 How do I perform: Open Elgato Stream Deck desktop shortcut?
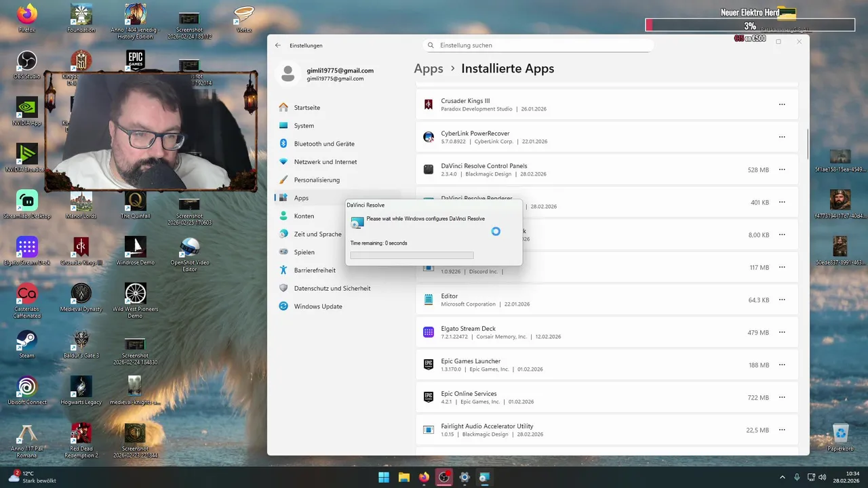27,250
